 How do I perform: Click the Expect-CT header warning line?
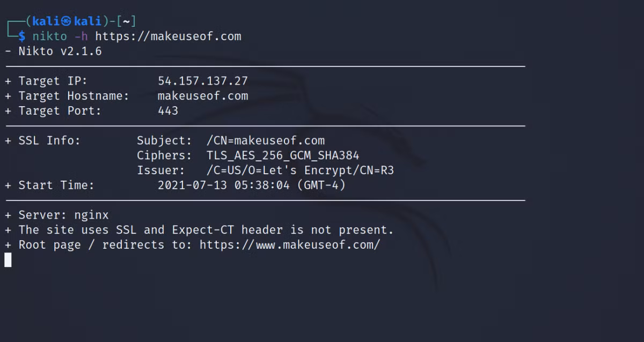(200, 230)
